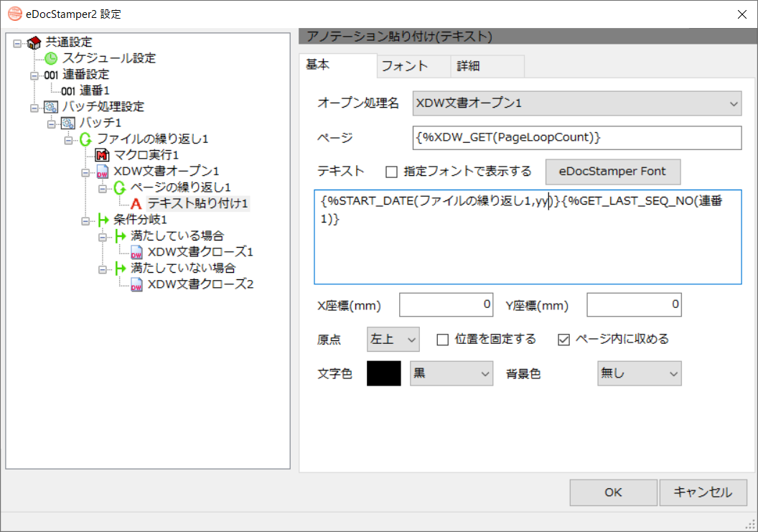
Task: Click the DW document icon of XDW文書オープン1
Action: click(x=103, y=172)
